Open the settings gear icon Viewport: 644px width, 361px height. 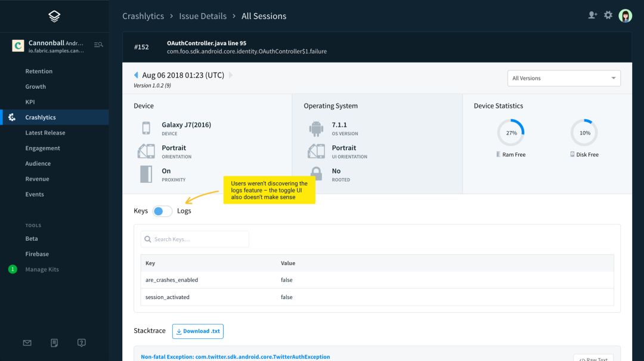(608, 15)
